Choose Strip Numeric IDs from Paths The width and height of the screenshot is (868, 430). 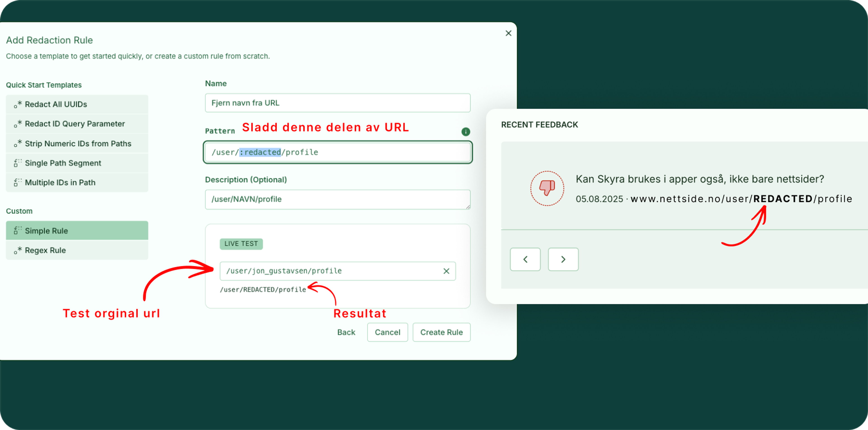(x=77, y=143)
